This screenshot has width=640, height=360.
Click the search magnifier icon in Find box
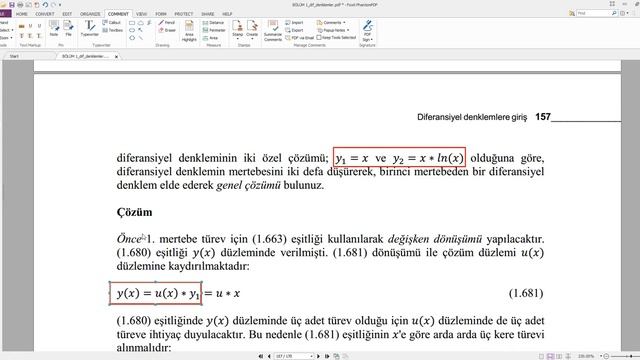pos(613,13)
